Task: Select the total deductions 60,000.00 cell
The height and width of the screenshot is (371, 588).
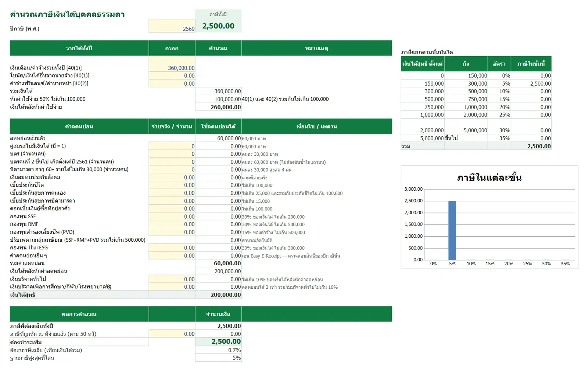Action: [218, 263]
